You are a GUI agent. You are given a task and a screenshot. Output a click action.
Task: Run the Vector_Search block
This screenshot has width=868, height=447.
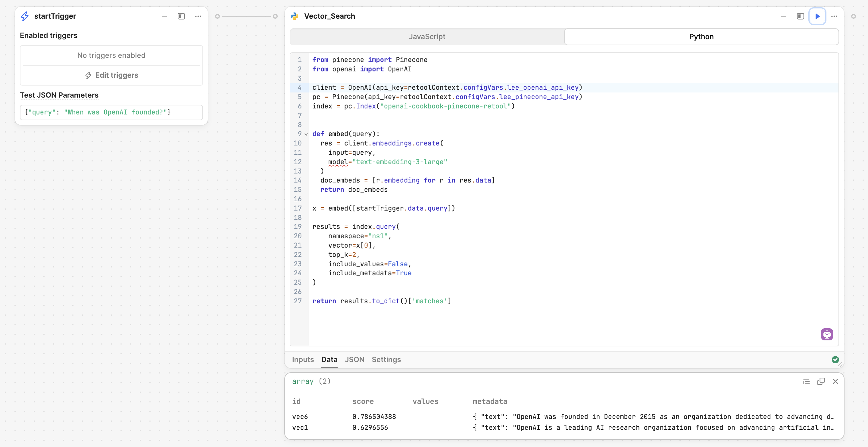point(817,16)
